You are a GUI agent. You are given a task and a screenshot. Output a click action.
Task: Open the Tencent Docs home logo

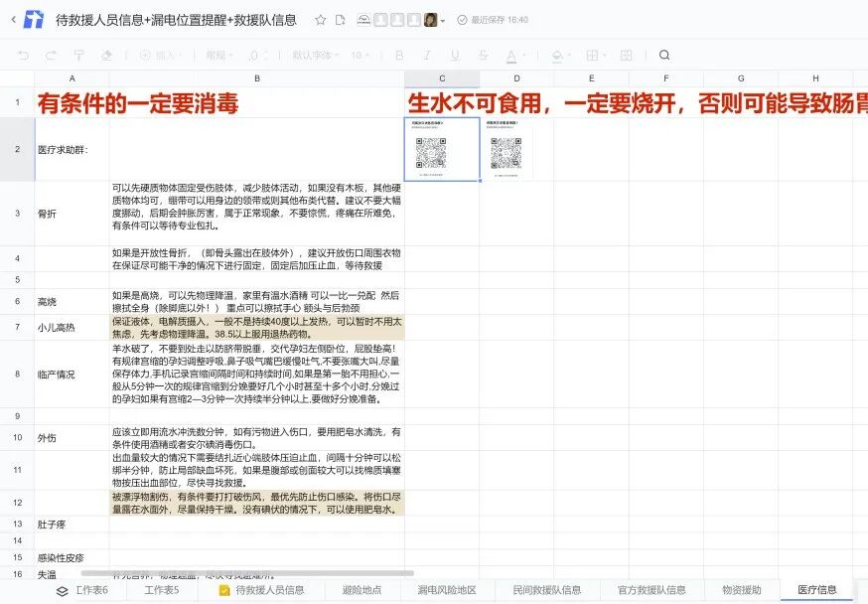(33, 20)
